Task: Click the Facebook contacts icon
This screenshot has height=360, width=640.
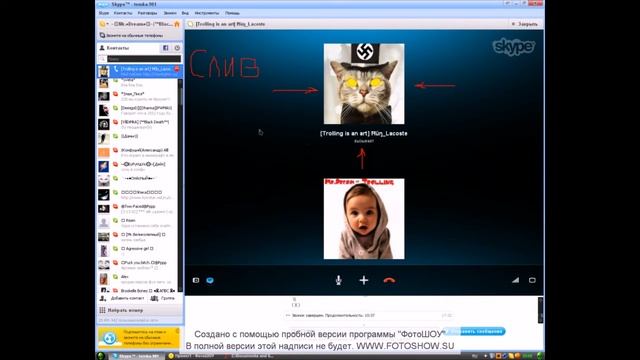Action: point(165,48)
